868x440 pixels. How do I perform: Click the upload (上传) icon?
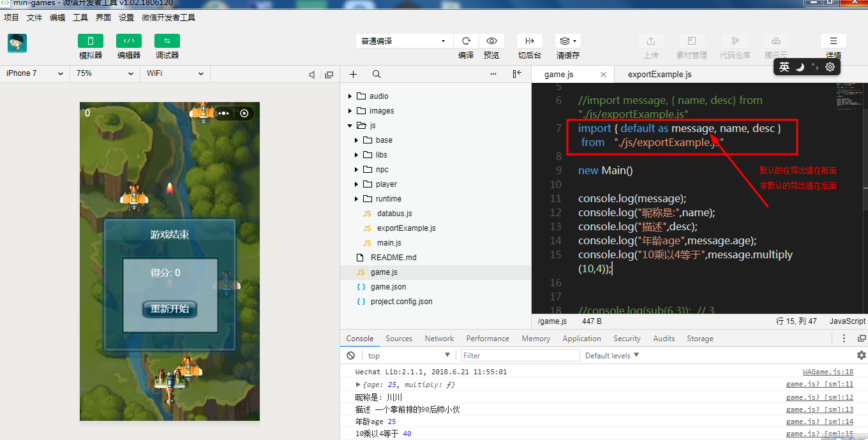tap(651, 41)
